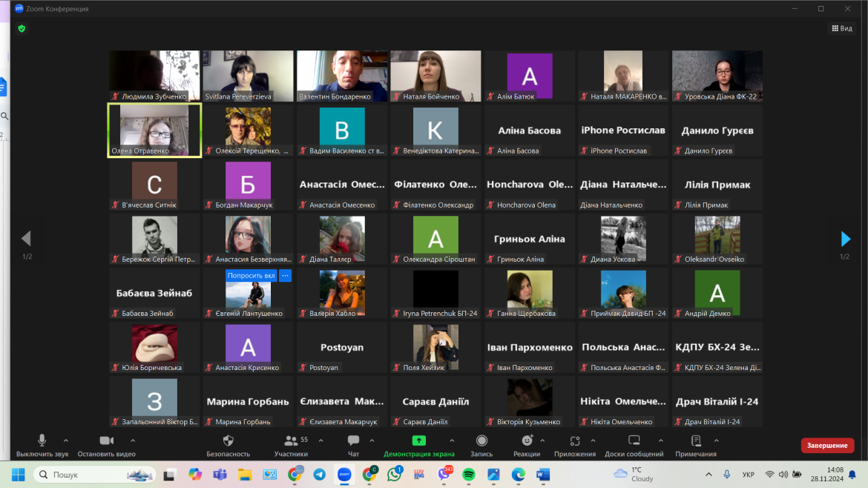
Task: Expand audio options arrow beside microphone
Action: point(66,440)
